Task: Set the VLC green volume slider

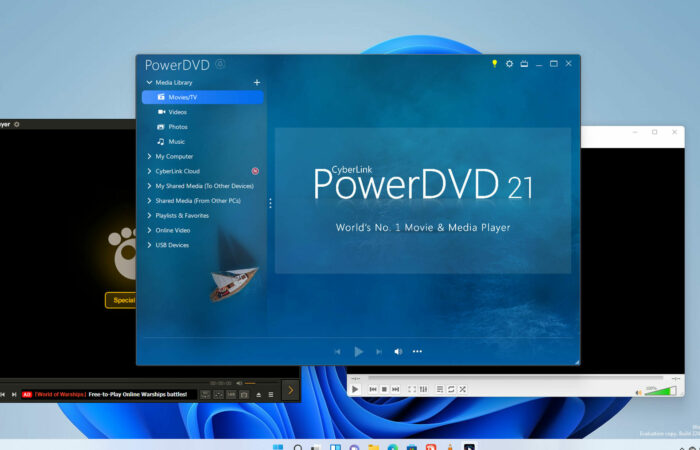Action: pos(660,391)
